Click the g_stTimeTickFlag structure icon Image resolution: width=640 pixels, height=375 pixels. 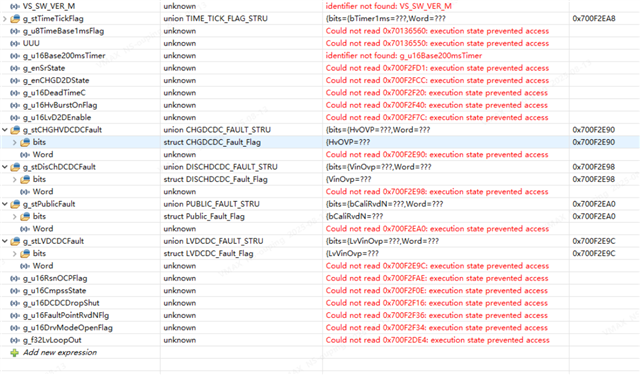tap(15, 19)
